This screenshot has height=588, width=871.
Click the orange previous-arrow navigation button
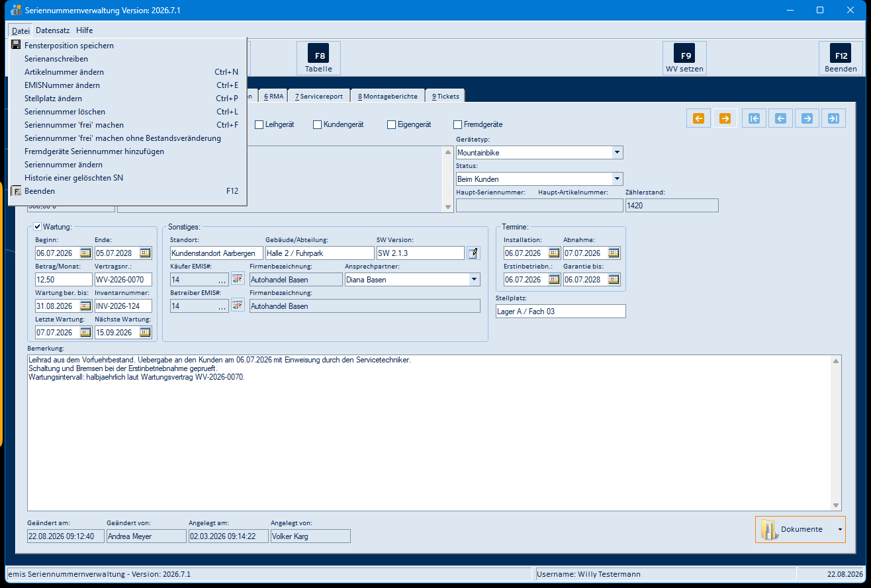(698, 118)
